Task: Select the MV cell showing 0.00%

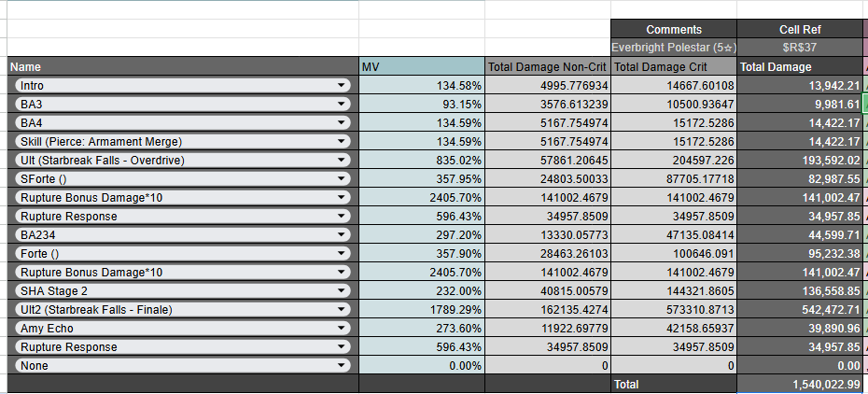Action: pos(422,366)
